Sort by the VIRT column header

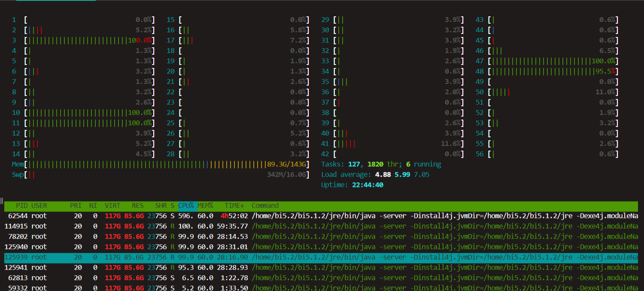point(112,205)
